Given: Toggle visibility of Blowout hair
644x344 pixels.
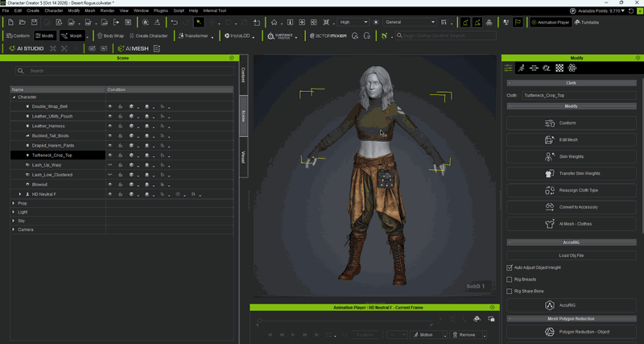Looking at the screenshot, I should pyautogui.click(x=110, y=184).
